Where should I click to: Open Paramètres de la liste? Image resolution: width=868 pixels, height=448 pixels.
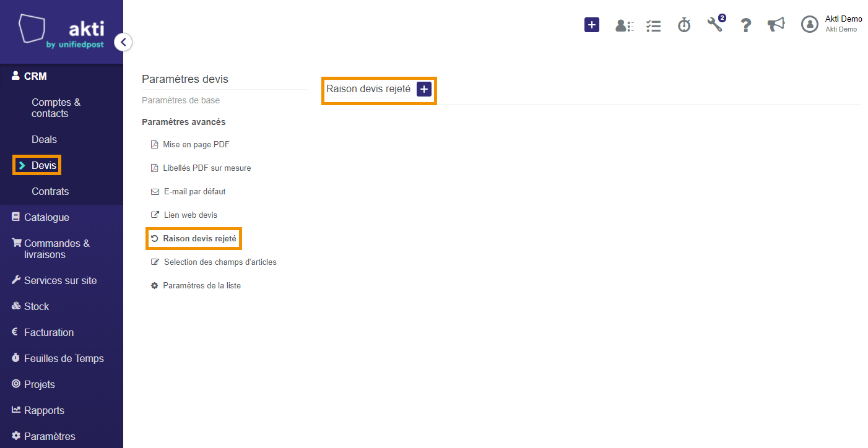[x=196, y=285]
